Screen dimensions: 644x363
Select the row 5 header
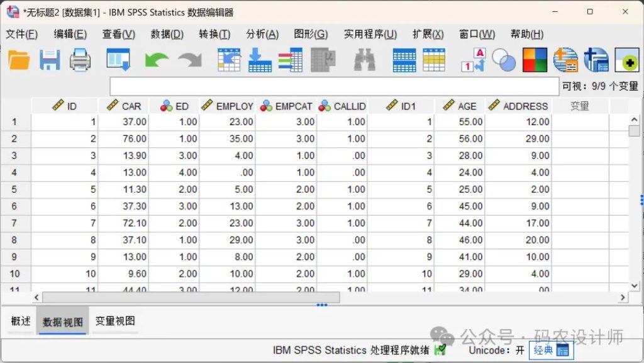[x=14, y=189]
